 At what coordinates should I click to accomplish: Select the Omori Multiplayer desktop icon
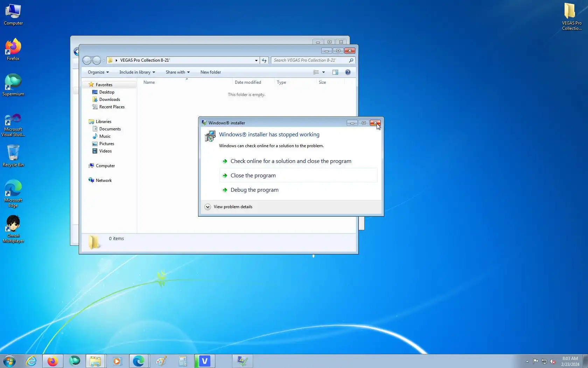tap(13, 229)
